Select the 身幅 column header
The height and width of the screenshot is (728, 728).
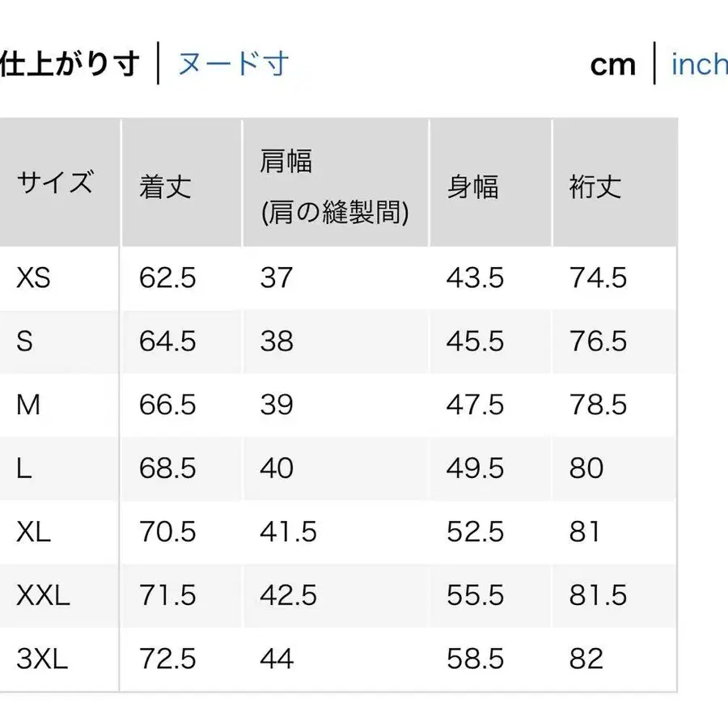pos(473,188)
